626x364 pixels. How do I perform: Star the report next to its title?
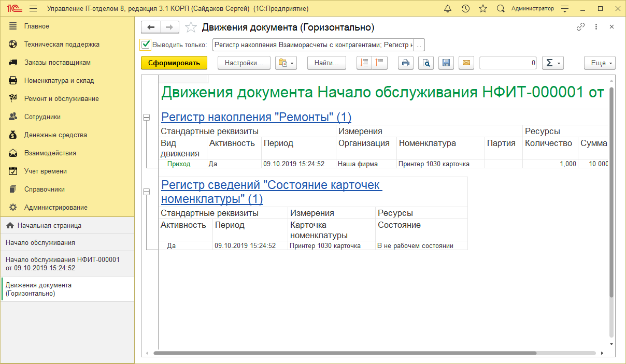[x=190, y=27]
